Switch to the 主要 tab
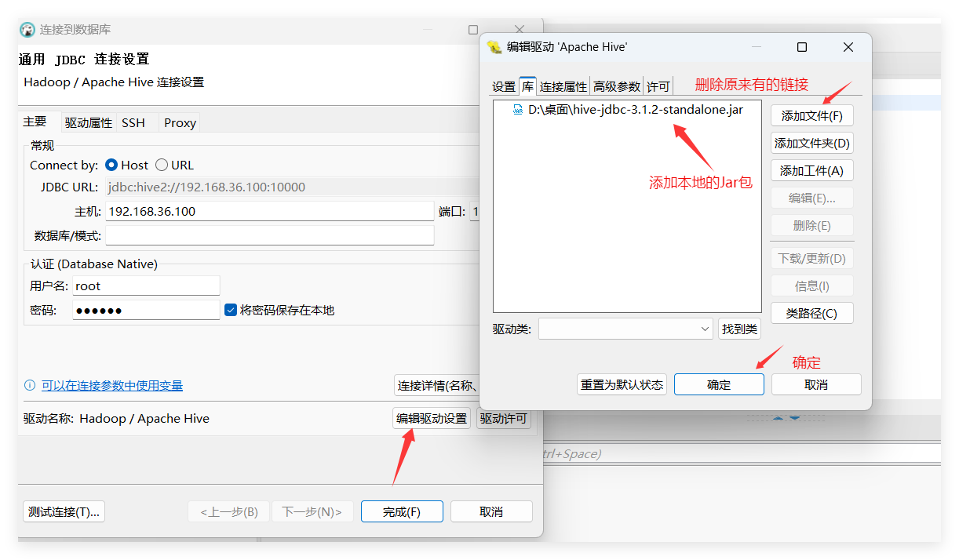959x560 pixels. 35,122
